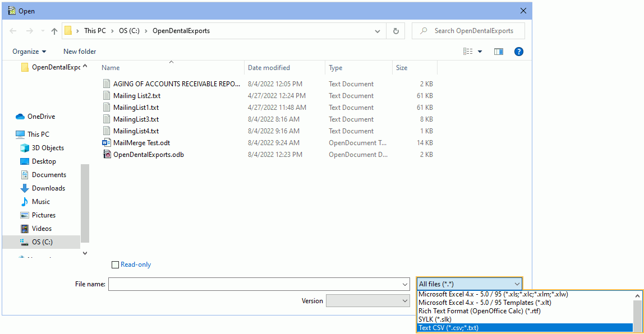Click This PC in the address path

(95, 31)
